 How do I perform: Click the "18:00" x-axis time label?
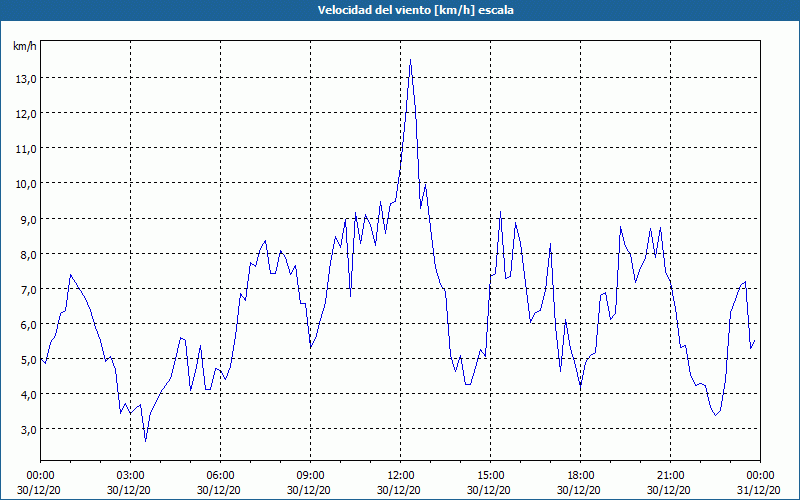coord(581,476)
